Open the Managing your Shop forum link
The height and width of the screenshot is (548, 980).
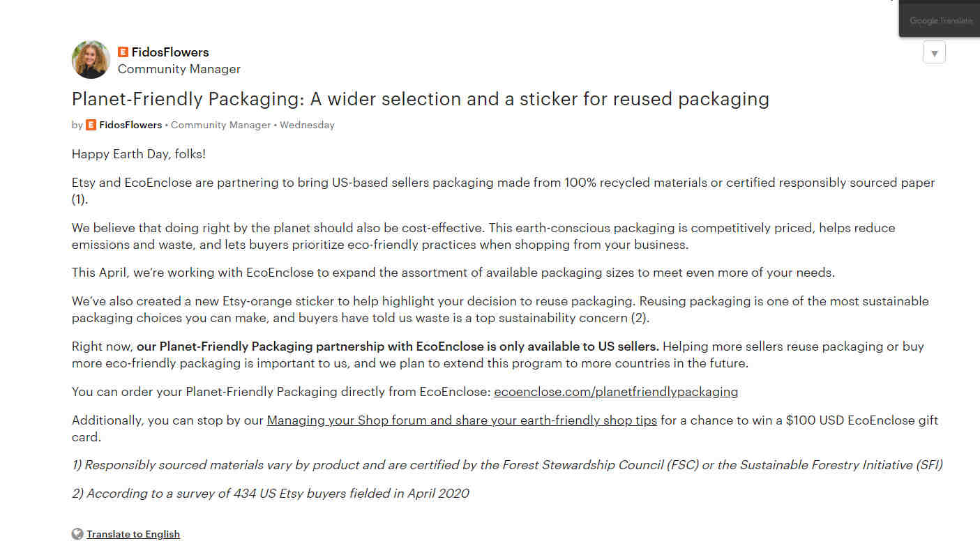click(462, 420)
